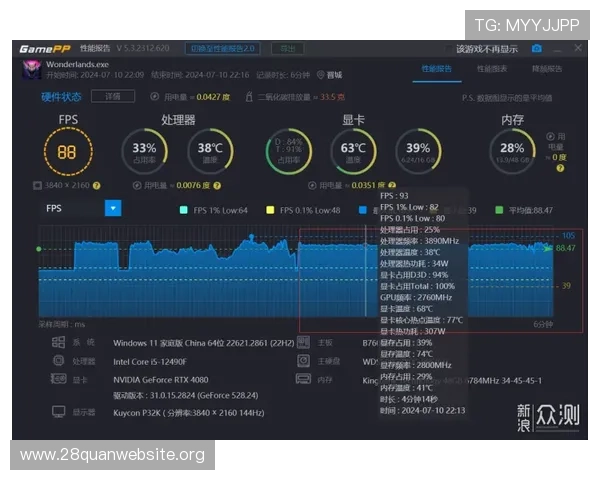This screenshot has height=480, width=600.
Task: Click the 详情 details button
Action: pyautogui.click(x=113, y=96)
